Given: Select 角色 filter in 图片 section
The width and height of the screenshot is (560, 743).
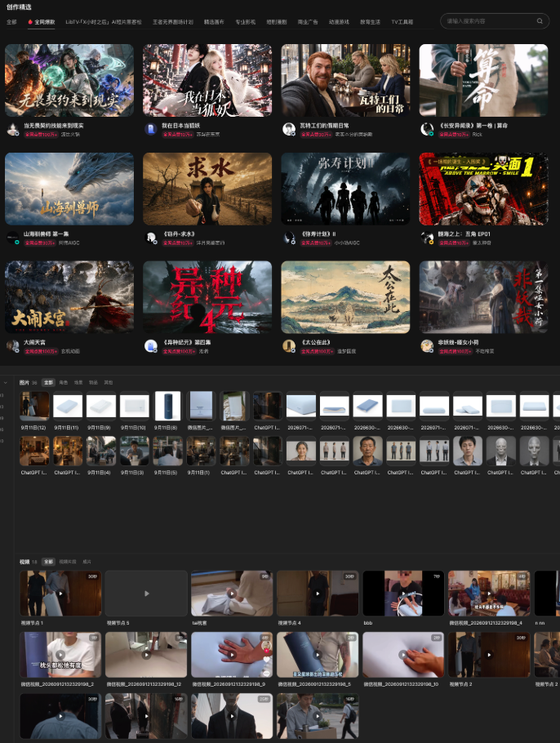Looking at the screenshot, I should coord(64,382).
